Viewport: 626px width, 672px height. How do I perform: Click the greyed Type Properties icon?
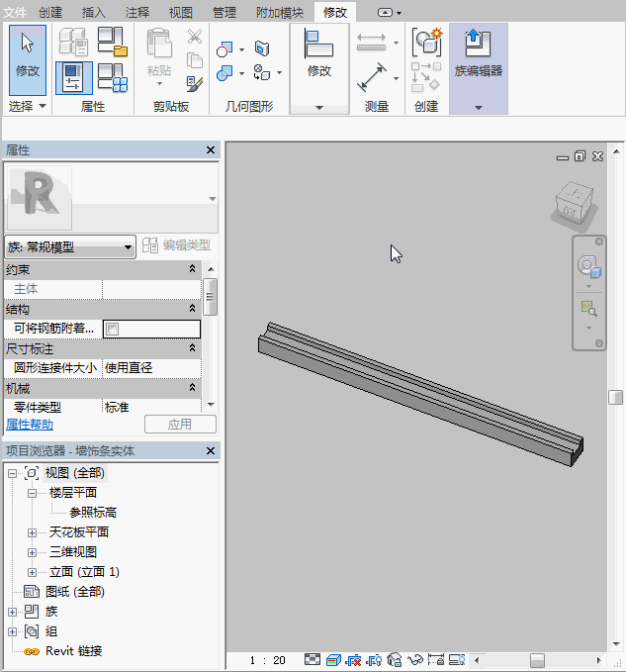coord(73,42)
